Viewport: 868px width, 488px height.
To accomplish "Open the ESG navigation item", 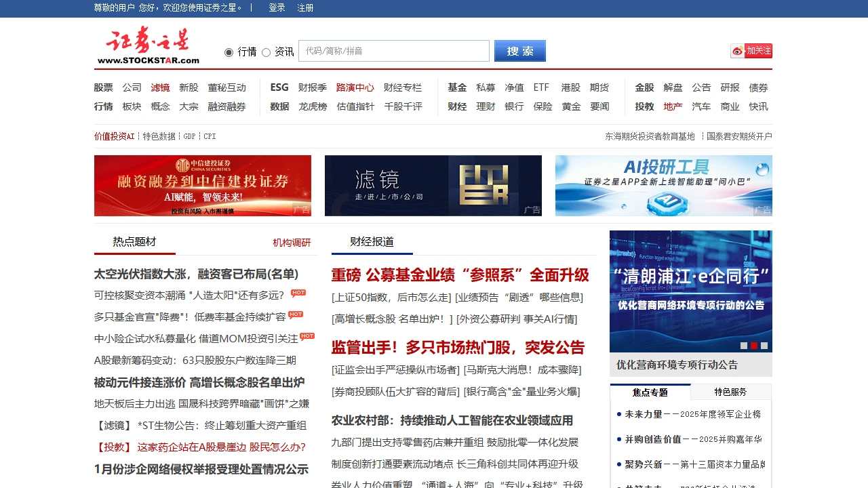I will 279,87.
